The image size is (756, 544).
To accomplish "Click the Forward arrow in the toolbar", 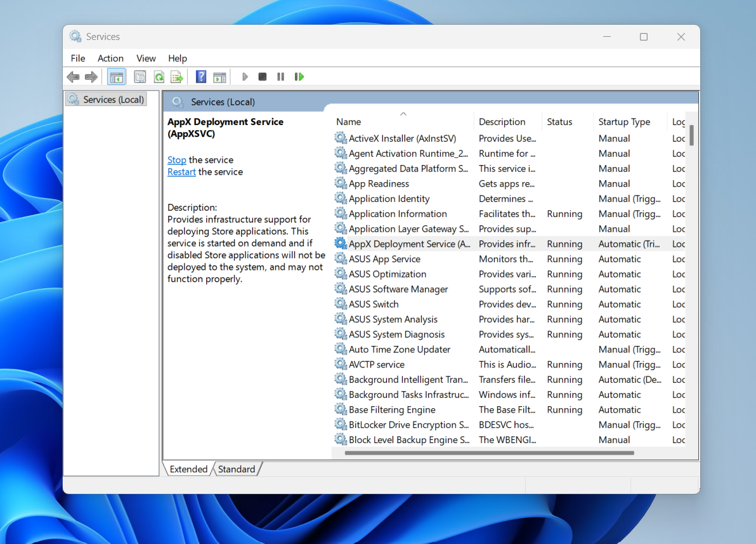I will tap(91, 77).
